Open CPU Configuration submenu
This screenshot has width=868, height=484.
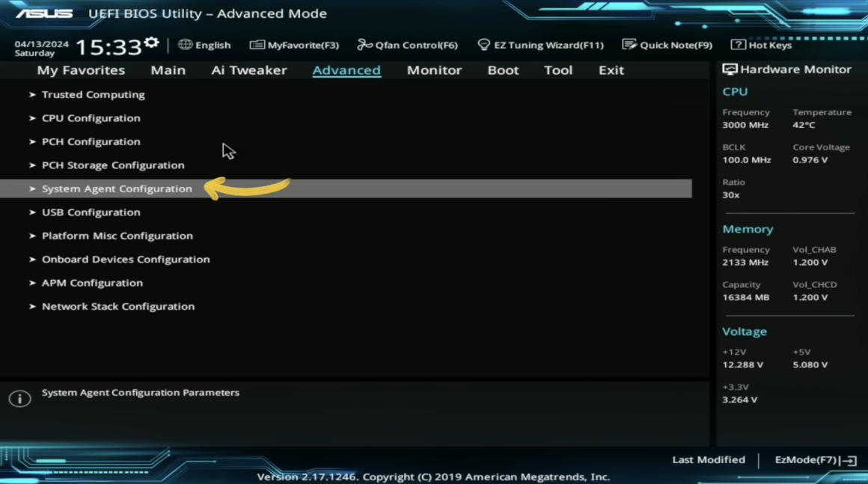pyautogui.click(x=91, y=118)
